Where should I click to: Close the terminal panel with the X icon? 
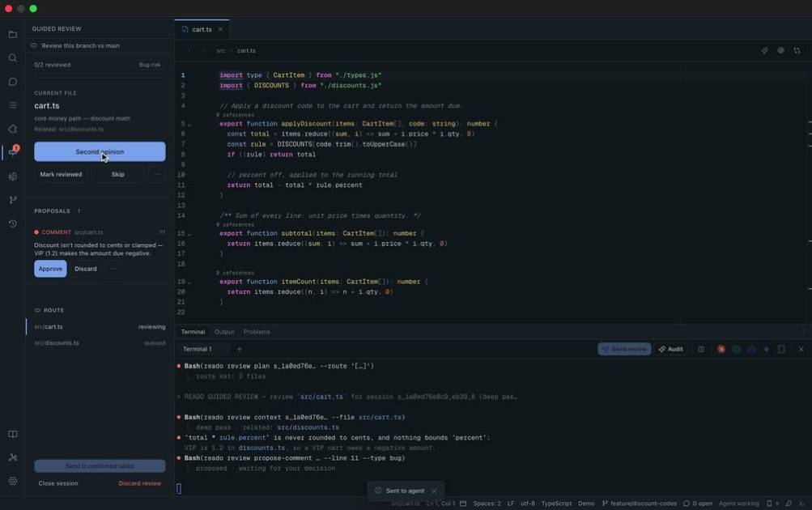pyautogui.click(x=801, y=349)
